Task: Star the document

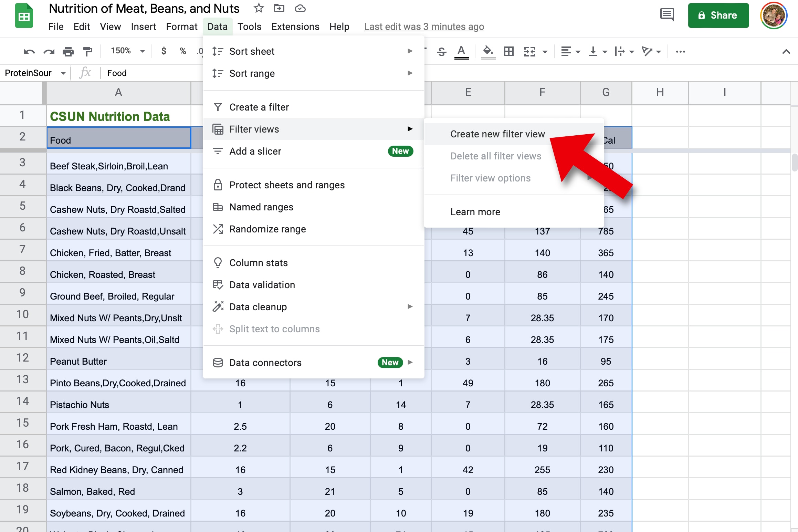Action: click(259, 8)
